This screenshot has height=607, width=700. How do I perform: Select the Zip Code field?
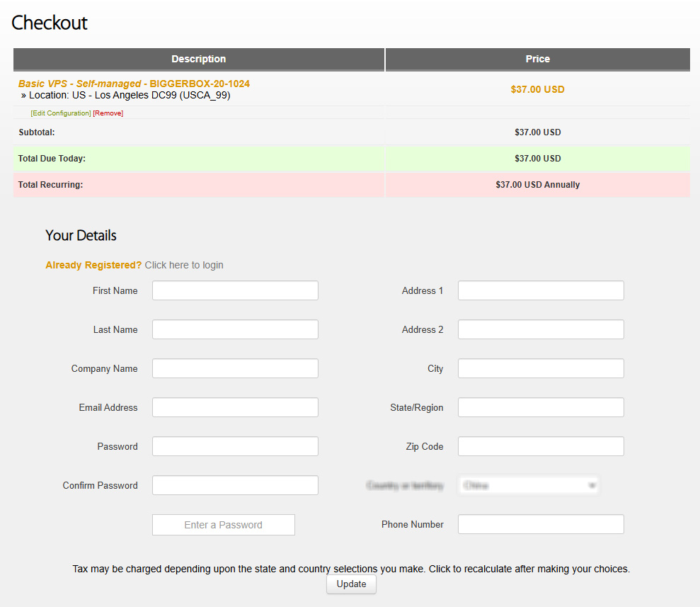tap(541, 446)
